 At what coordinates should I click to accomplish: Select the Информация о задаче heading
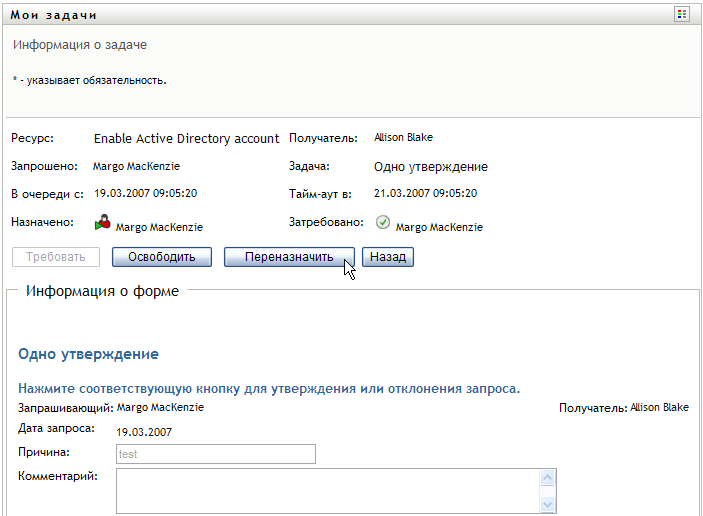pos(80,45)
